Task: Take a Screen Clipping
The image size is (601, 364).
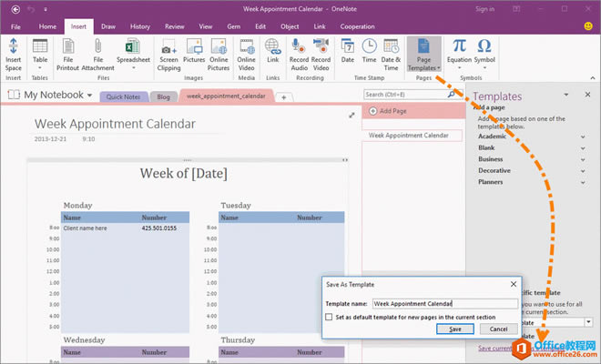Action: point(168,55)
